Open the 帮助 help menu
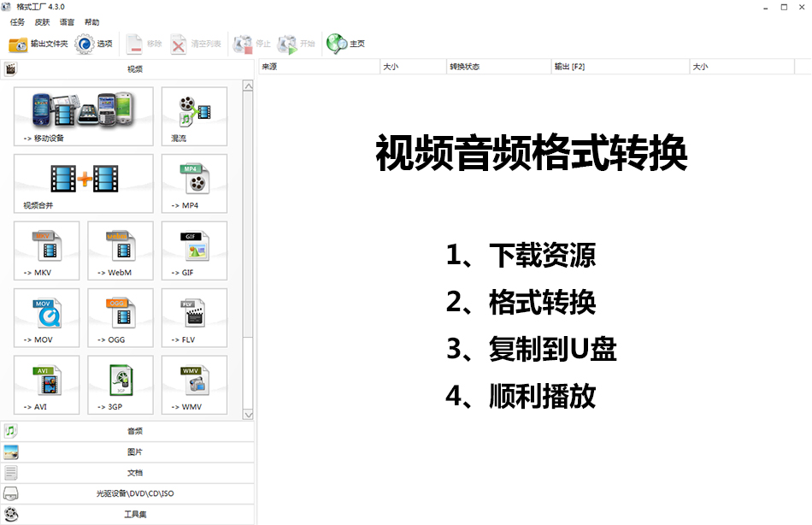The width and height of the screenshot is (812, 525). [x=91, y=22]
